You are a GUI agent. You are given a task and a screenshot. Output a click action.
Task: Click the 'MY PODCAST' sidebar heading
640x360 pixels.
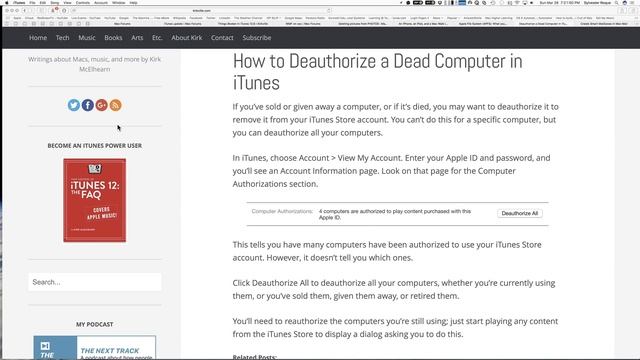[95, 324]
